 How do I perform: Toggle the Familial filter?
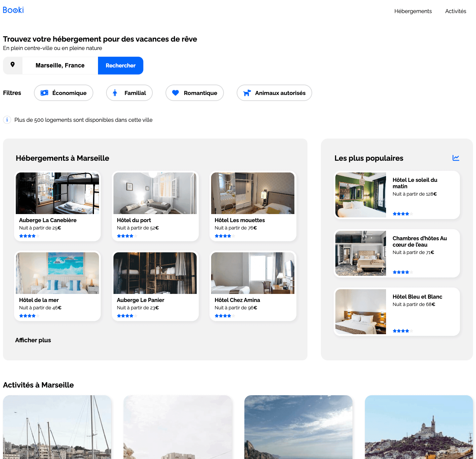129,93
